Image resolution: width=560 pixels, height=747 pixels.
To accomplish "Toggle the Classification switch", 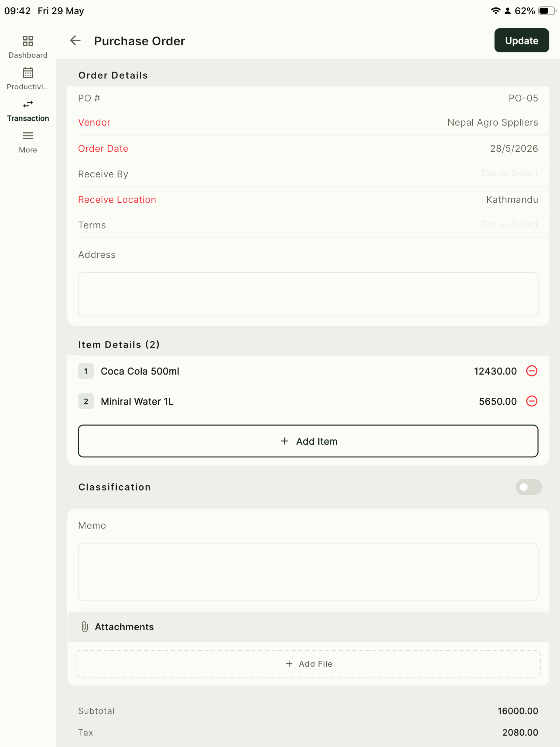I will (528, 487).
